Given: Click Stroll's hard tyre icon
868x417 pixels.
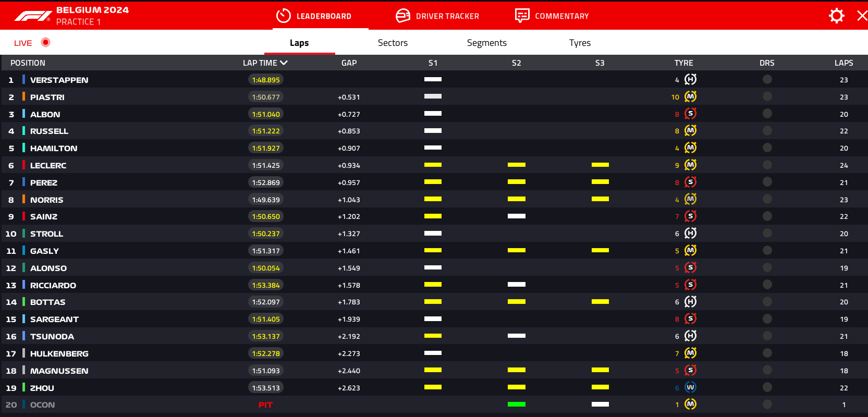Looking at the screenshot, I should tap(690, 233).
